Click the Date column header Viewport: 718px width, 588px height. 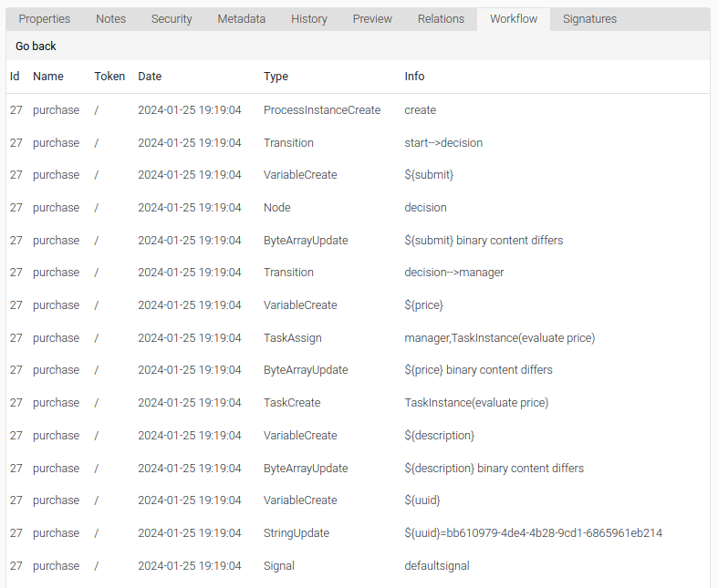pyautogui.click(x=150, y=76)
